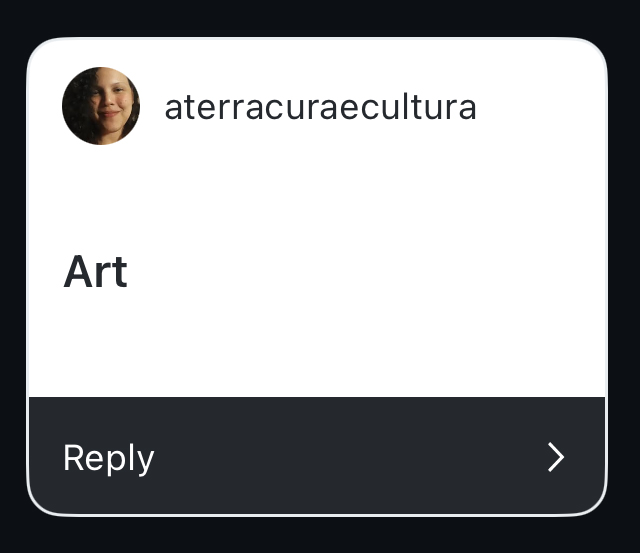Tap the right chevron beside Reply
Image resolution: width=640 pixels, height=553 pixels.
556,457
